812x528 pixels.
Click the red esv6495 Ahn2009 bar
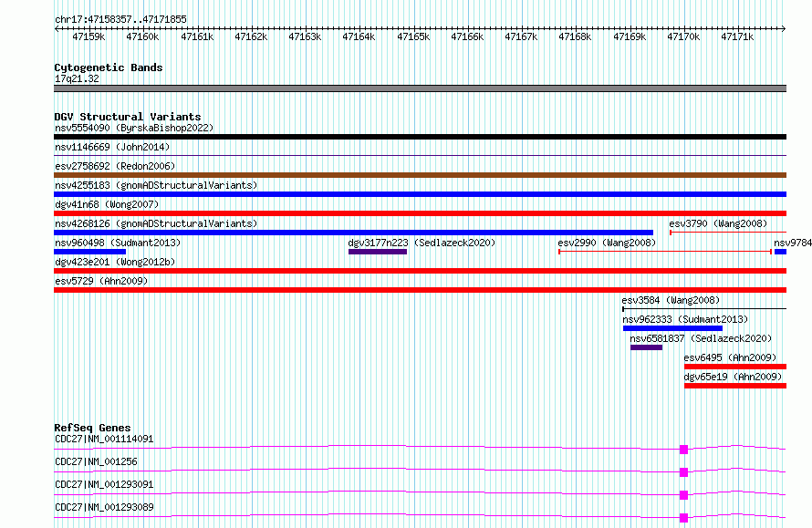(x=735, y=367)
